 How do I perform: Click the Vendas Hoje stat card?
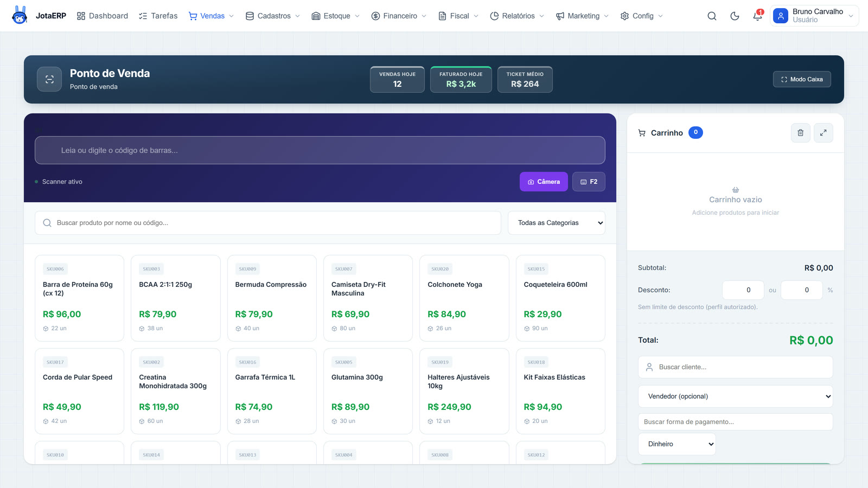pos(397,79)
